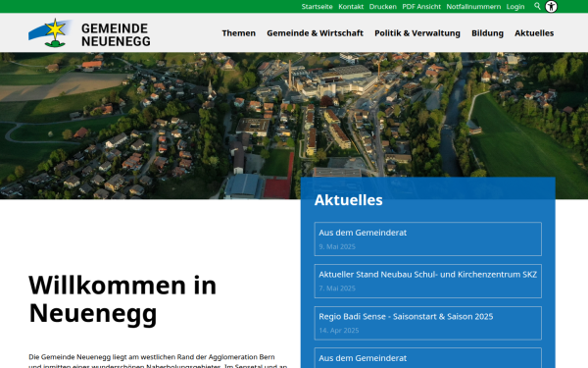This screenshot has width=588, height=368.
Task: Click Drucken in the top bar
Action: [382, 7]
